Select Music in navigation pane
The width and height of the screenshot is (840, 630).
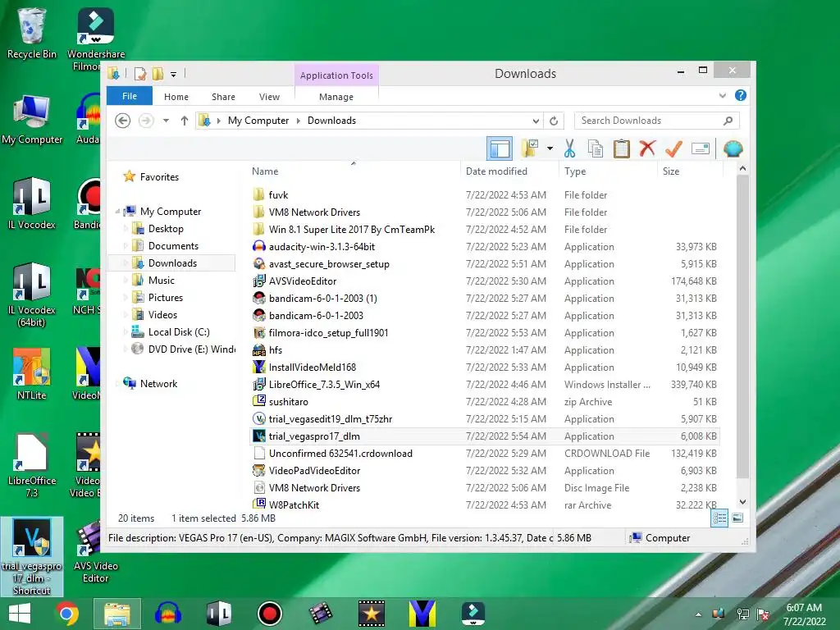click(162, 281)
